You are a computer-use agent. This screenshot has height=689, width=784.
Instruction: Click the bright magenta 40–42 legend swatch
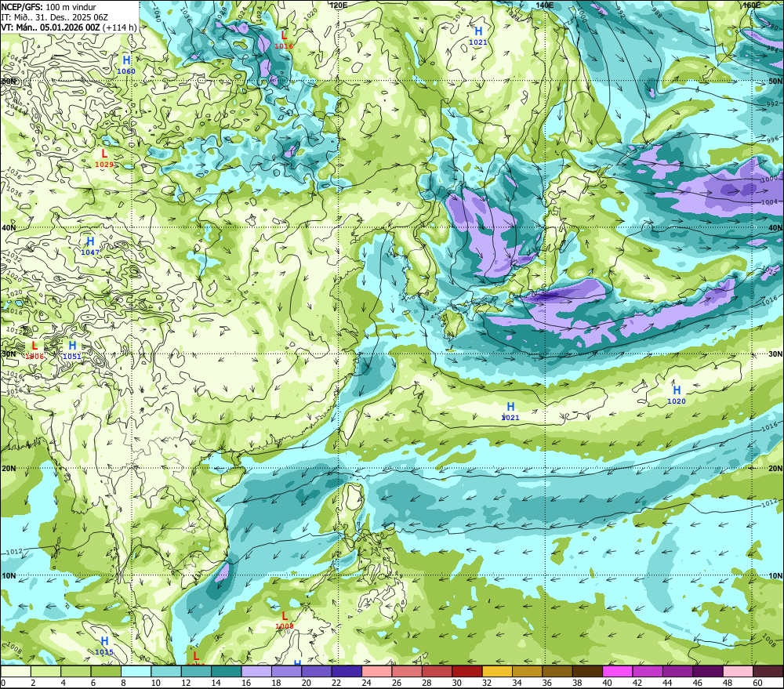(x=618, y=671)
